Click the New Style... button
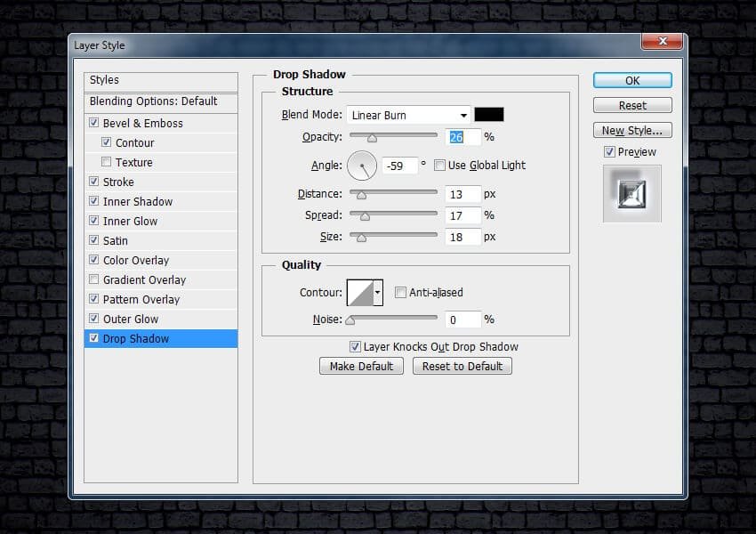The height and width of the screenshot is (534, 756). [631, 131]
